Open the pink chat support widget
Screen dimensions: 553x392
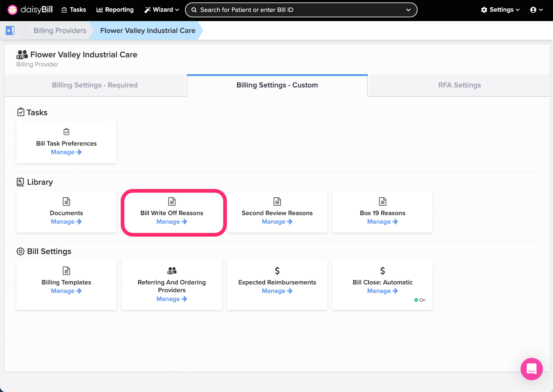(532, 369)
